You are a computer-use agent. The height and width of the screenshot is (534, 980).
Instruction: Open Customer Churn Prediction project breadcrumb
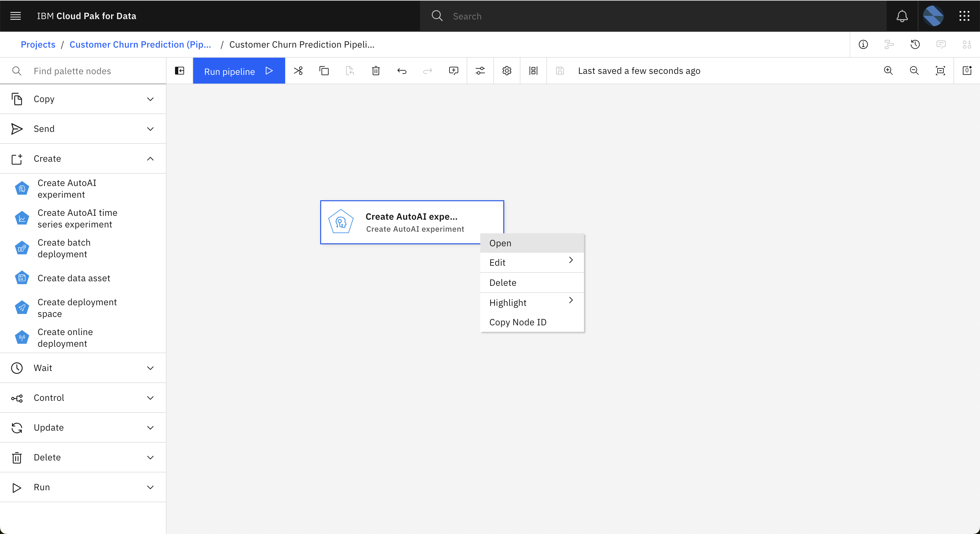coord(140,44)
